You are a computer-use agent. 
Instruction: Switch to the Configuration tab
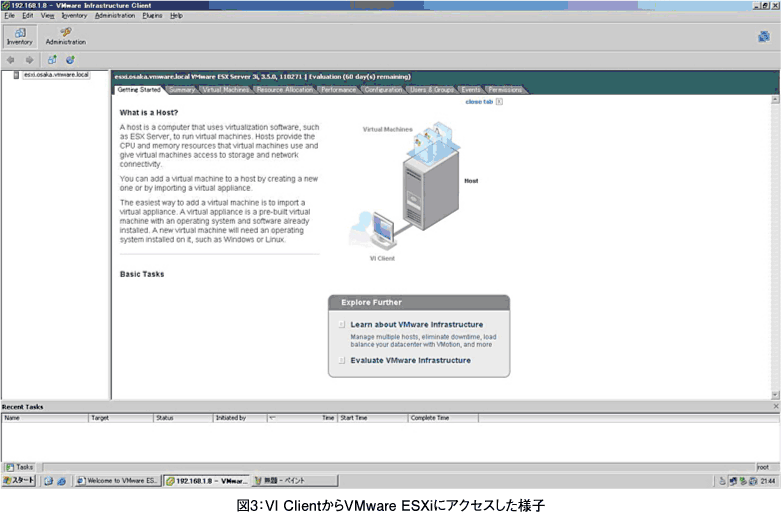pos(383,90)
